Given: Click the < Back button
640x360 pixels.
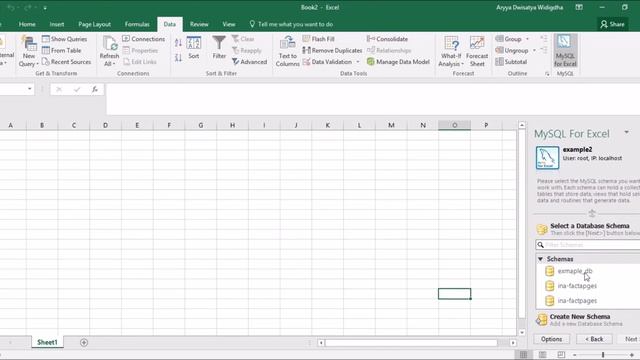Looking at the screenshot, I should pos(594,339).
